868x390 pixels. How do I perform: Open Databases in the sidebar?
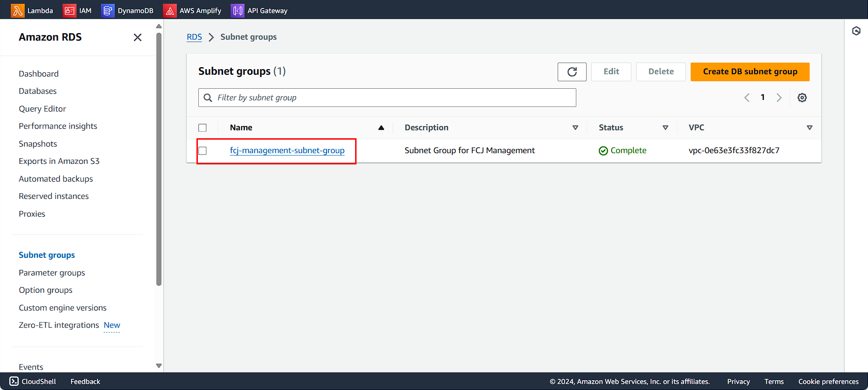tap(38, 91)
